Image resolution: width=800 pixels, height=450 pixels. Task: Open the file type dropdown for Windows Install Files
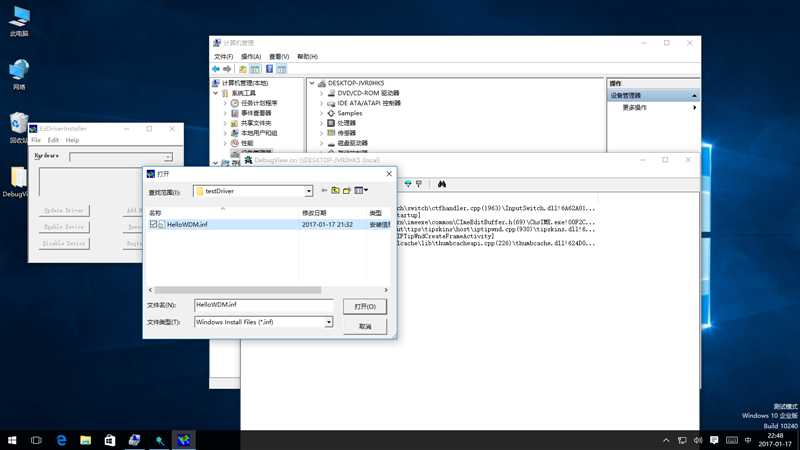click(x=329, y=322)
